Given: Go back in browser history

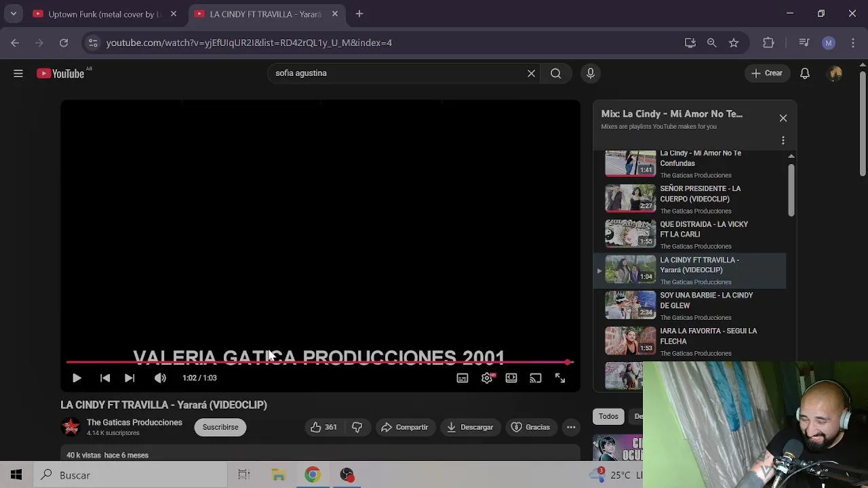Looking at the screenshot, I should 15,43.
